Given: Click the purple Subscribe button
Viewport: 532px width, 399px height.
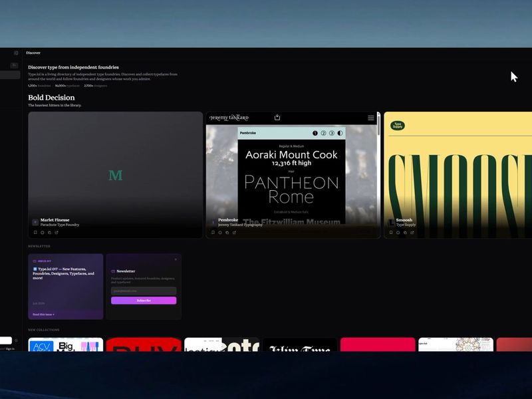Looking at the screenshot, I should (x=144, y=301).
